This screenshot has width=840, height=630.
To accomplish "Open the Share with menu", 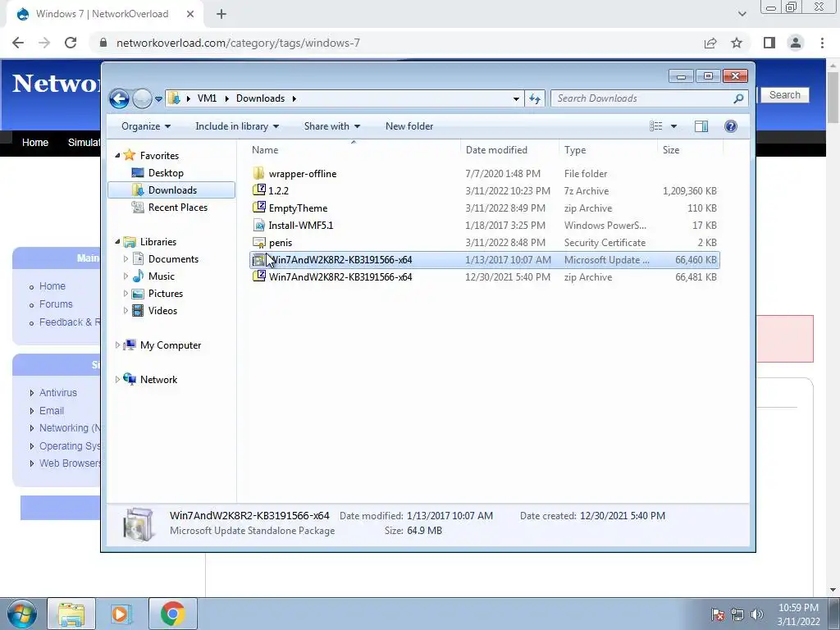I will click(331, 126).
